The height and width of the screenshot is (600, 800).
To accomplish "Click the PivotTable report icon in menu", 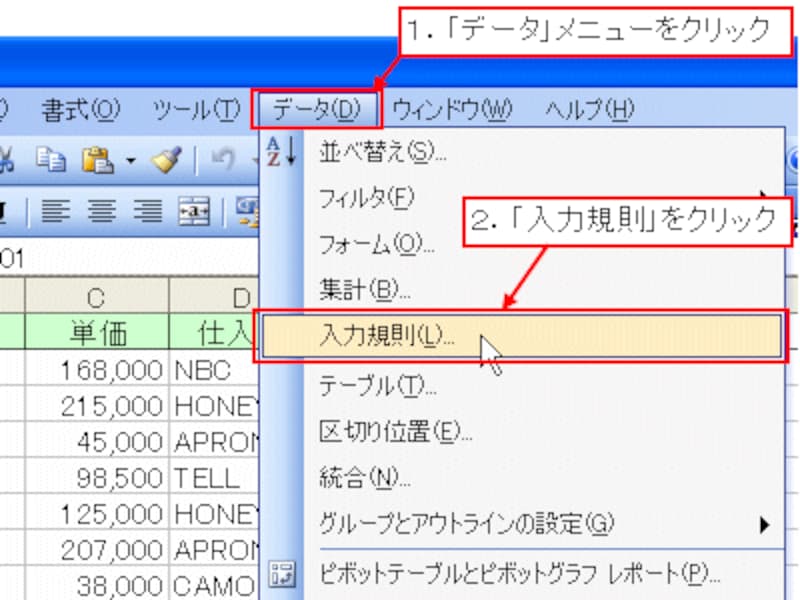I will tap(282, 574).
